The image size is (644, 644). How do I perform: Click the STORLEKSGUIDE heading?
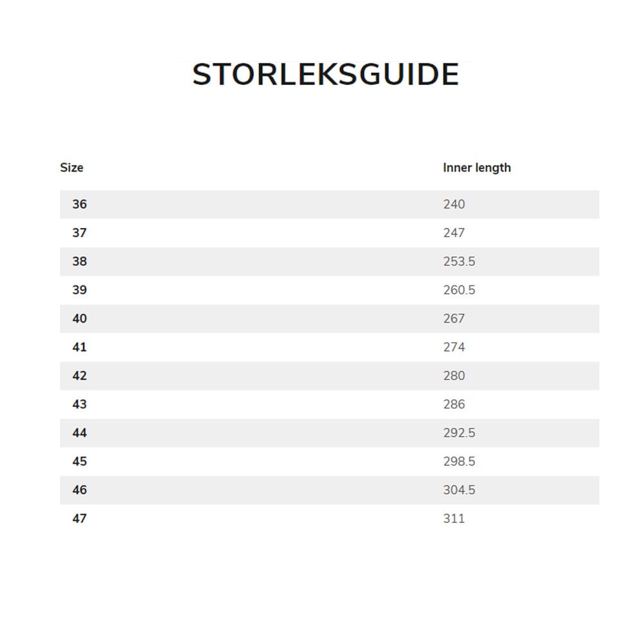325,75
